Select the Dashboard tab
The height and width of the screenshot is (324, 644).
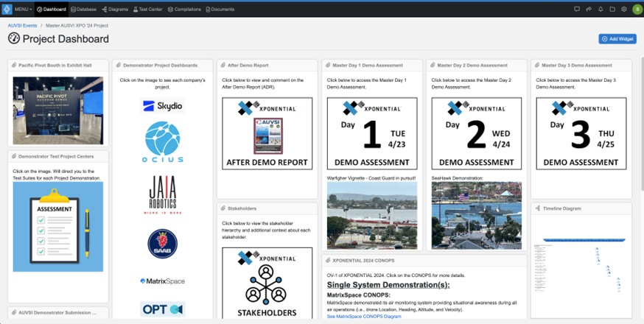tap(51, 9)
